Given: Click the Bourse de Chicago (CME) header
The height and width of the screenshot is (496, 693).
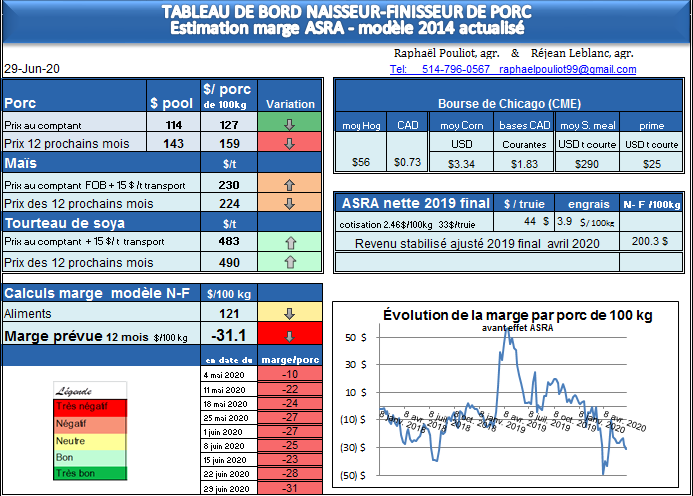Looking at the screenshot, I should point(509,104).
